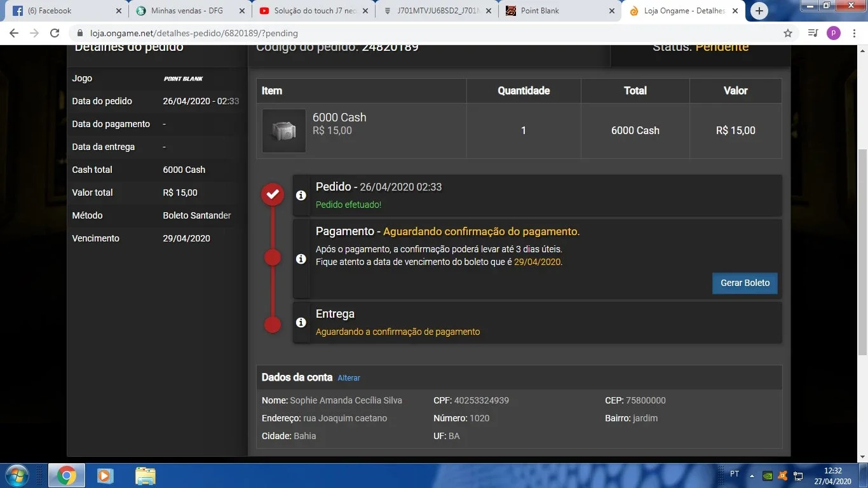The image size is (868, 488).
Task: Click the PT language indicator
Action: click(735, 474)
